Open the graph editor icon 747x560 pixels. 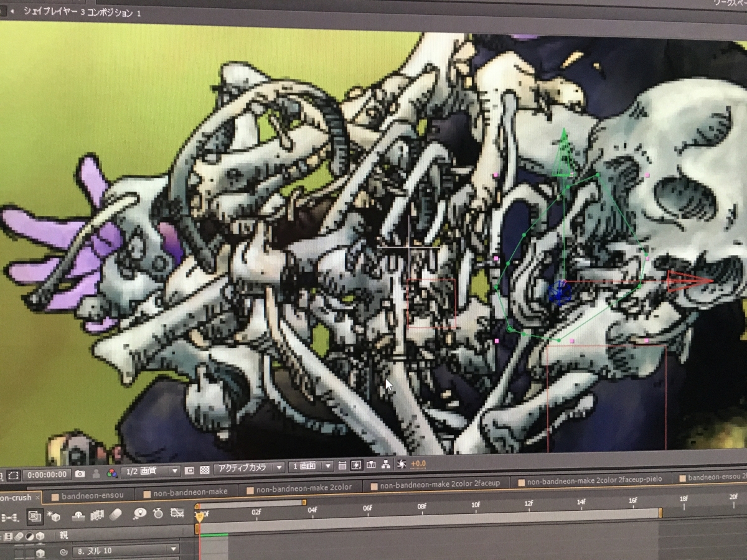click(x=178, y=513)
